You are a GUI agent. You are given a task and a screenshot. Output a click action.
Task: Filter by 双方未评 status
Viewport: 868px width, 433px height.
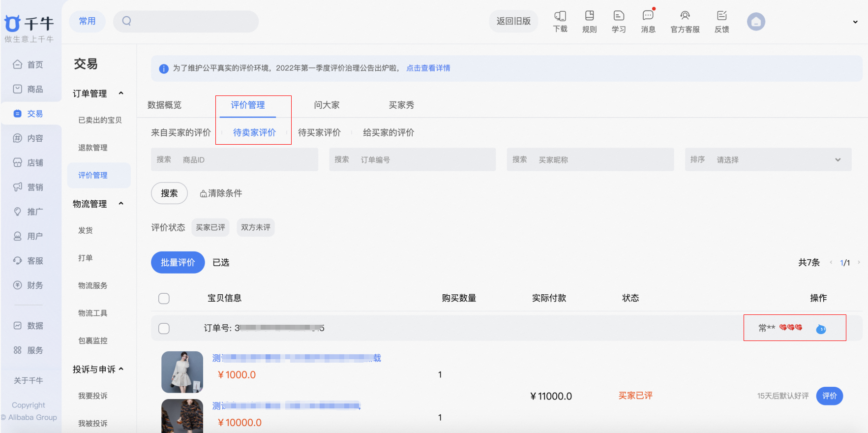click(256, 227)
